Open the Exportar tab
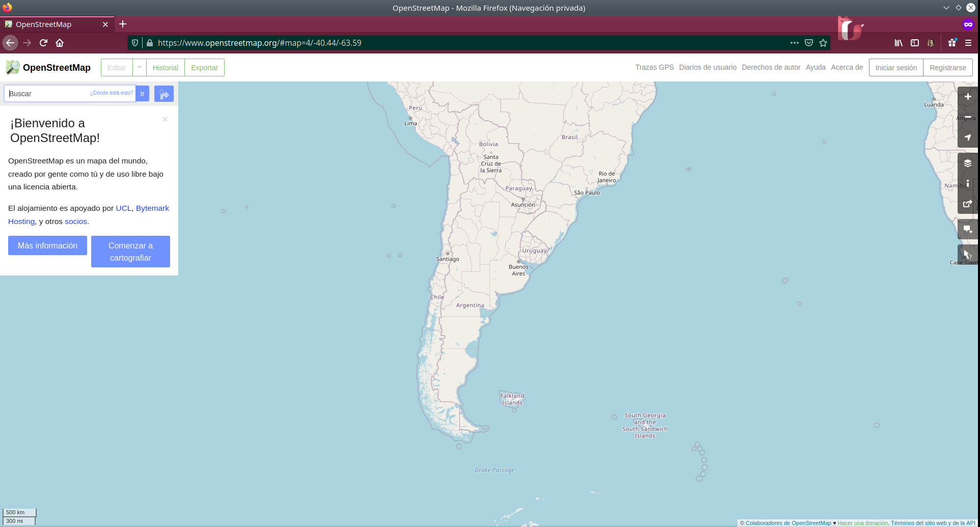980x527 pixels. coord(205,67)
